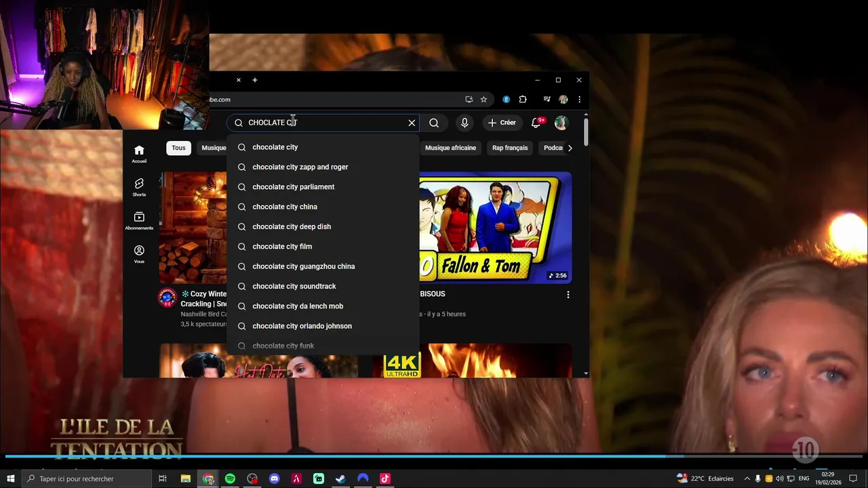Click the taskbar search box
The width and height of the screenshot is (868, 488).
[87, 479]
